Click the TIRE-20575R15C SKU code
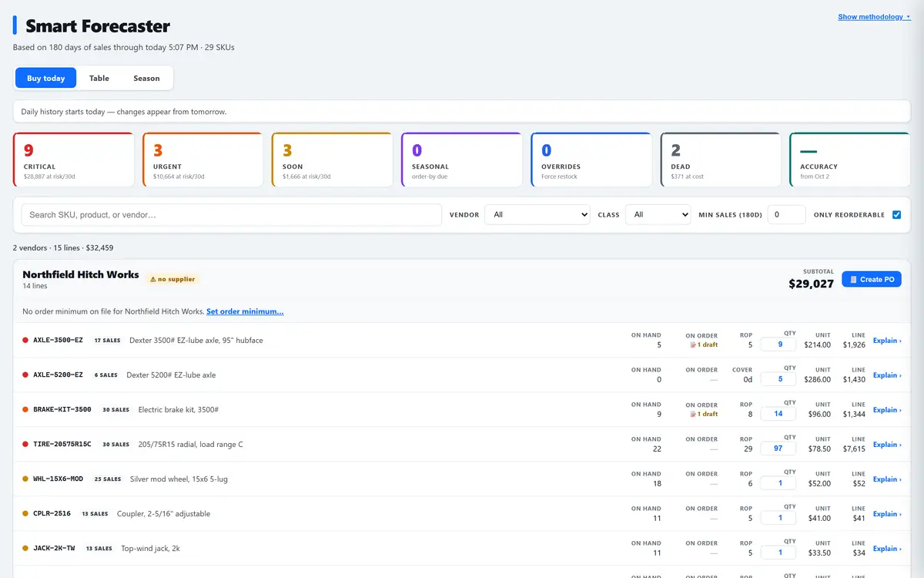The image size is (924, 578). point(62,444)
